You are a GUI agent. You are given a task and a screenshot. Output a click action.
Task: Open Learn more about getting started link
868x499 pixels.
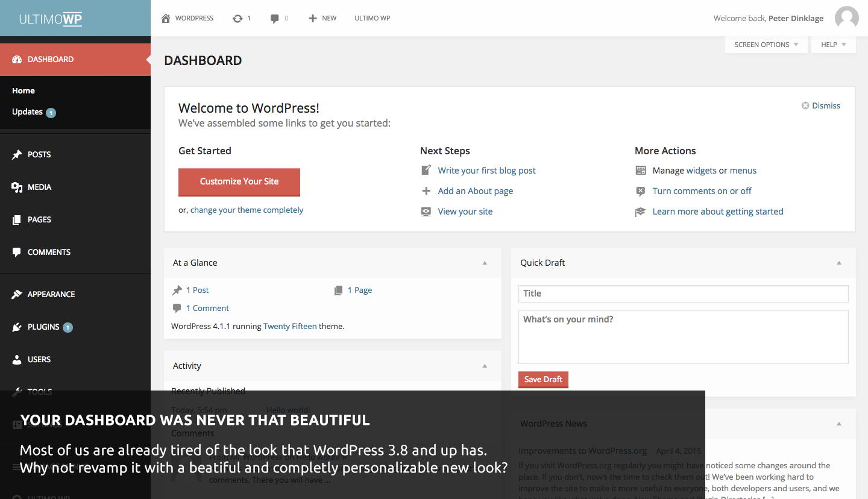pyautogui.click(x=718, y=212)
